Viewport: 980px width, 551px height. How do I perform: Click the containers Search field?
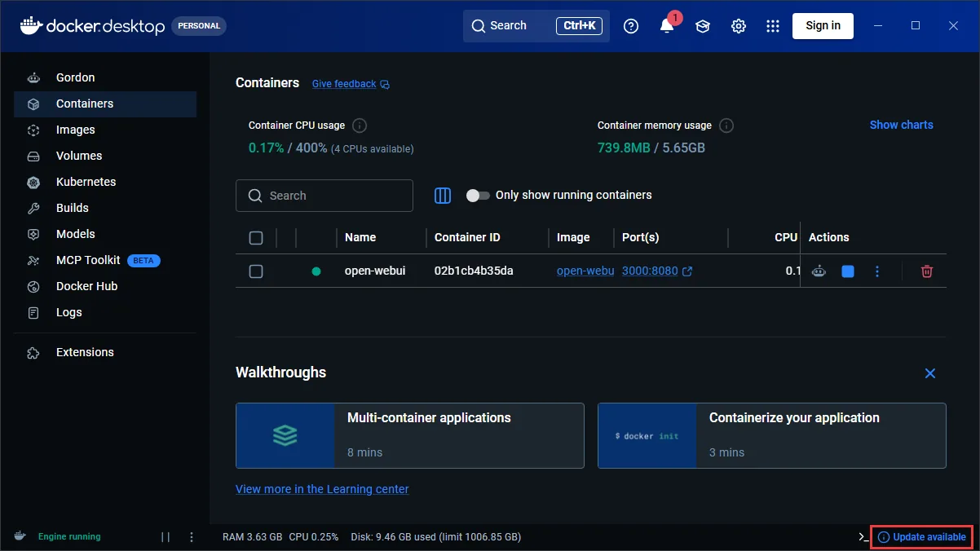[324, 196]
